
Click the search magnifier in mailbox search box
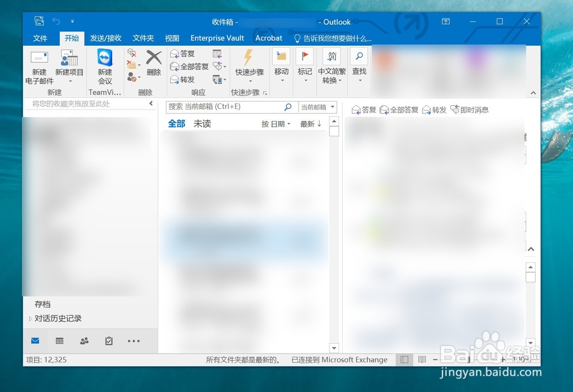coord(288,107)
